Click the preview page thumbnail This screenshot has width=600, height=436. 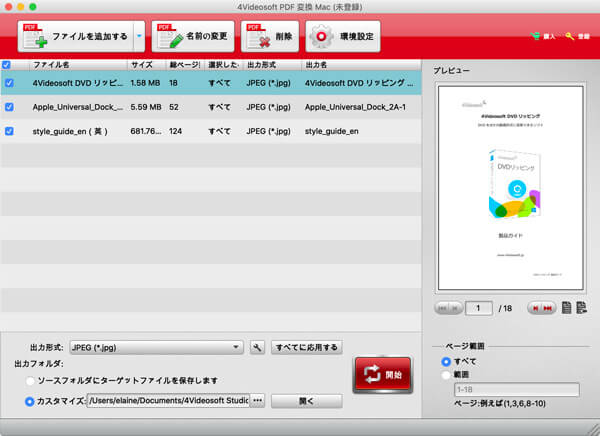pos(511,188)
